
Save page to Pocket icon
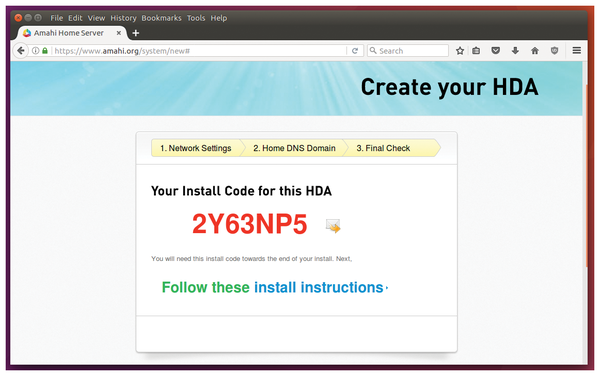pos(496,50)
